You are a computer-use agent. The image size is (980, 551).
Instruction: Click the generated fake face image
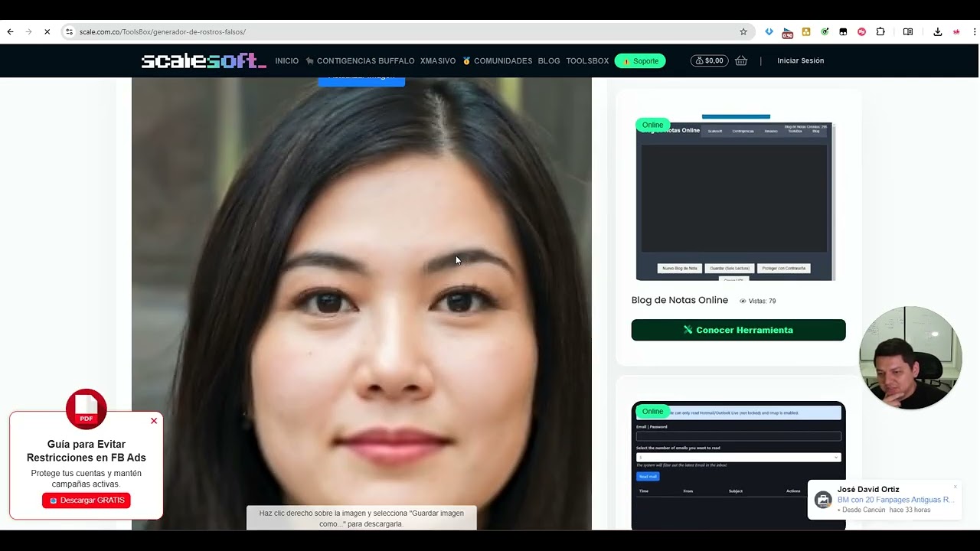click(x=361, y=304)
